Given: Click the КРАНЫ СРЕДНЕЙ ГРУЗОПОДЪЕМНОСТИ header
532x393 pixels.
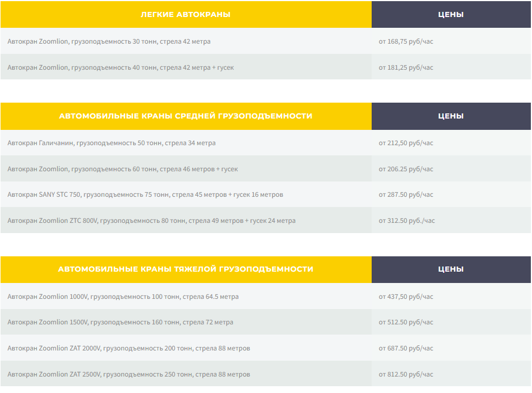Looking at the screenshot, I should [x=185, y=116].
